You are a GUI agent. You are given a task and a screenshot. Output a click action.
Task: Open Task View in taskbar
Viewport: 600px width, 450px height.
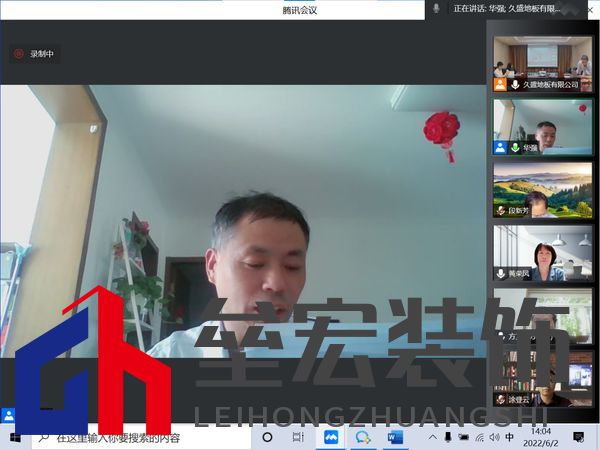point(298,438)
